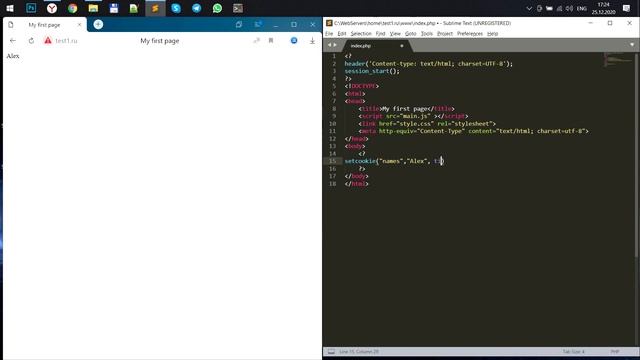Open Telegram from the taskbar

coord(197,8)
